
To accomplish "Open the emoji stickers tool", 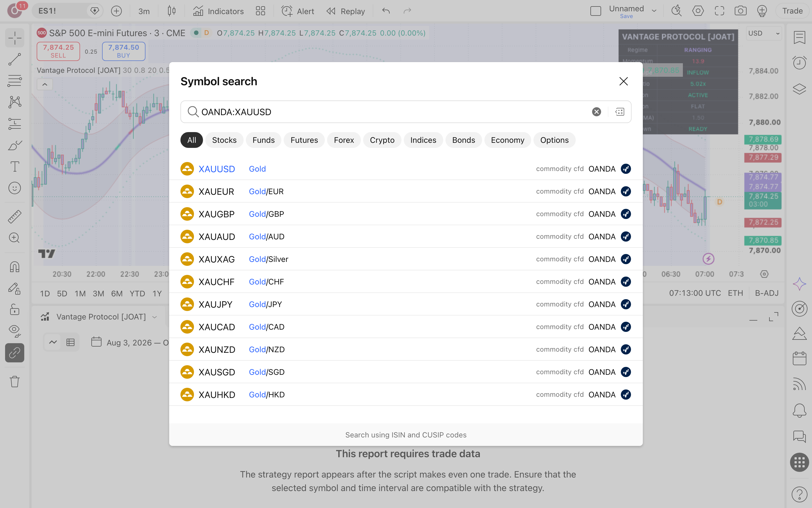I will (14, 188).
